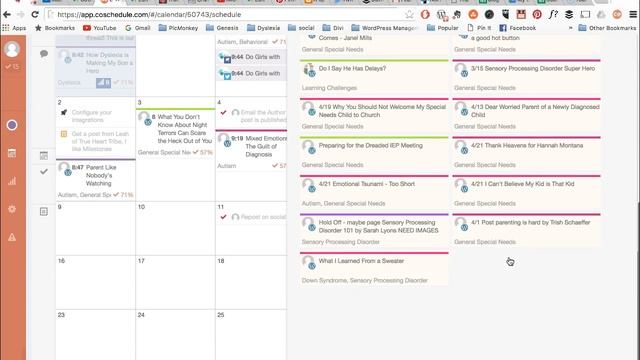Open the Bookmarks star shortcut
The width and height of the screenshot is (640, 360).
[55, 28]
